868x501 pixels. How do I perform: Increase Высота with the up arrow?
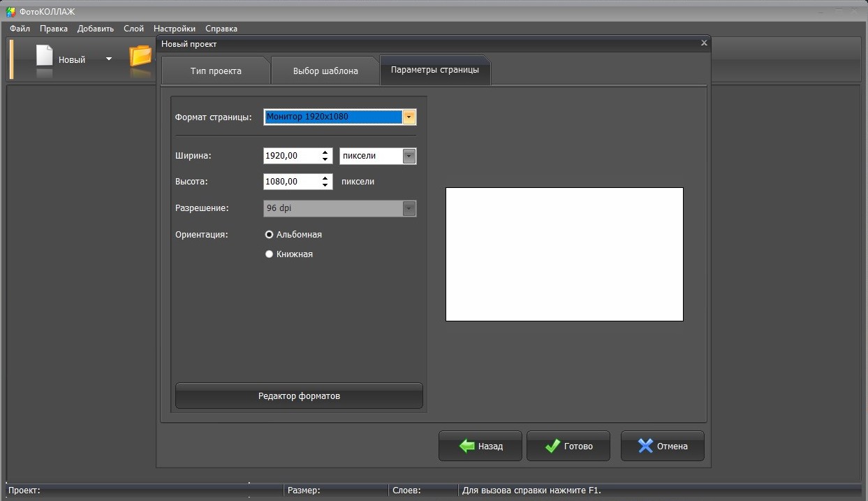coord(325,178)
